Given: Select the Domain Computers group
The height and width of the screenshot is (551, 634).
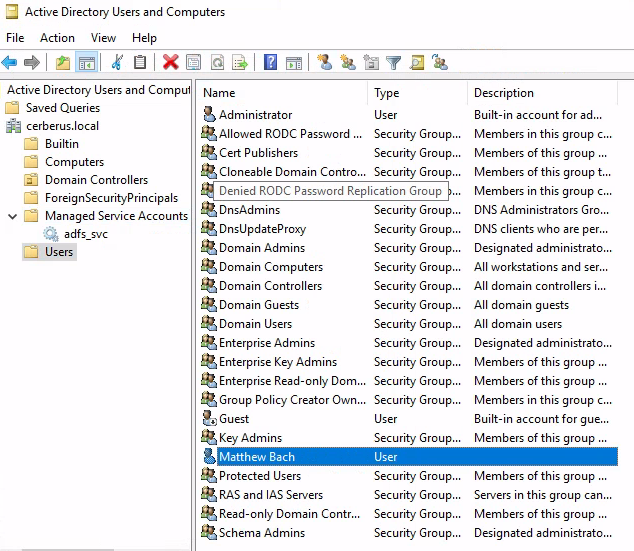Looking at the screenshot, I should click(x=271, y=267).
